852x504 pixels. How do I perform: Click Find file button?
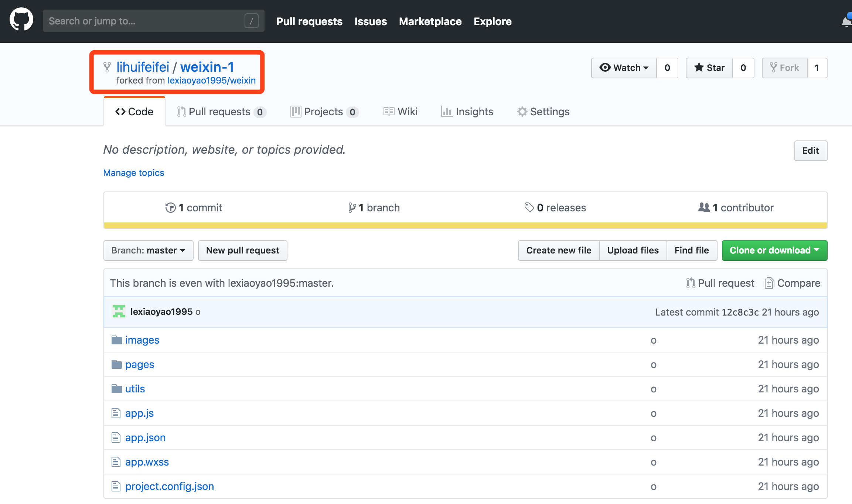click(692, 251)
